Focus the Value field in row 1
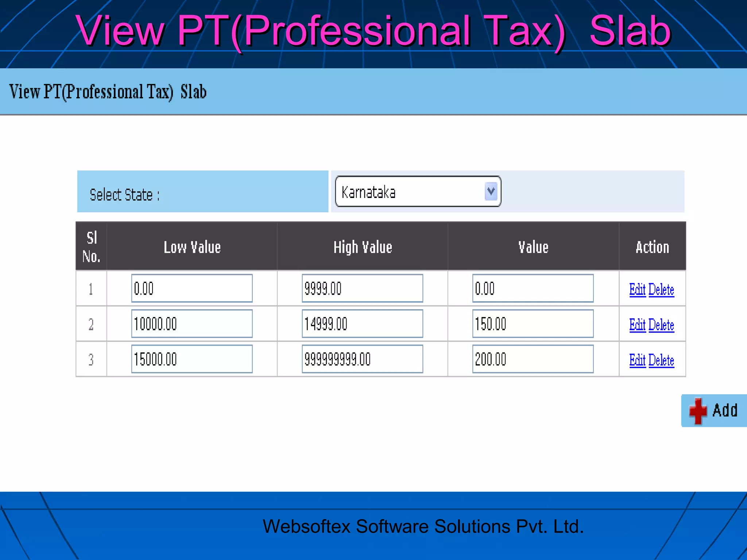This screenshot has width=747, height=560. click(533, 288)
